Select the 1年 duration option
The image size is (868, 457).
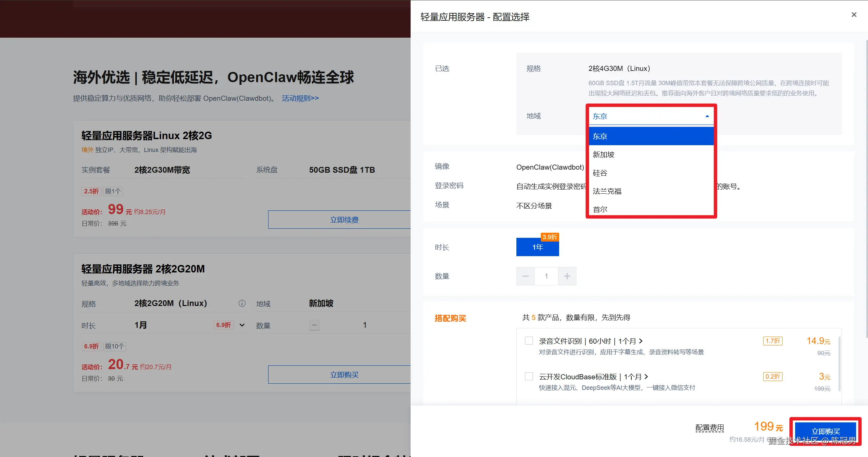click(x=537, y=247)
